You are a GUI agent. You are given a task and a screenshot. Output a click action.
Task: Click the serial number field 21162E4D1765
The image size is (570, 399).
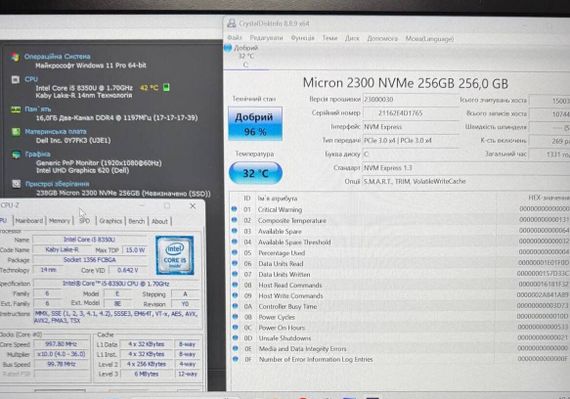click(410, 113)
